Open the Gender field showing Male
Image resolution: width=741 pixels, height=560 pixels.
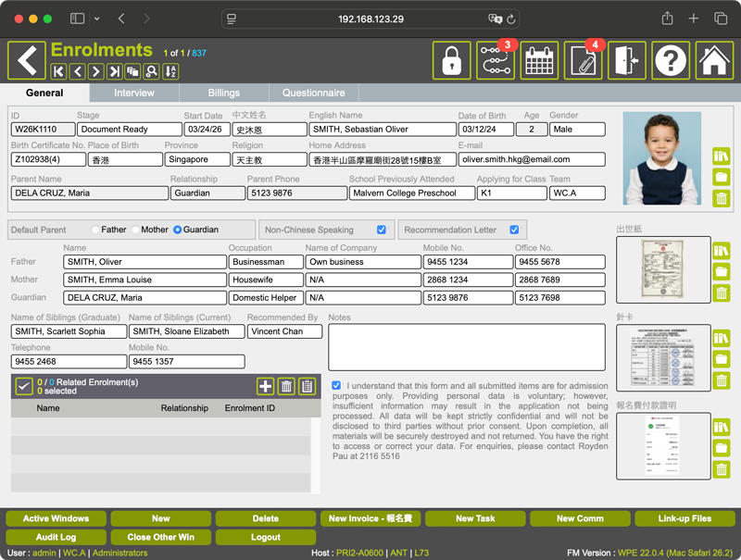576,130
